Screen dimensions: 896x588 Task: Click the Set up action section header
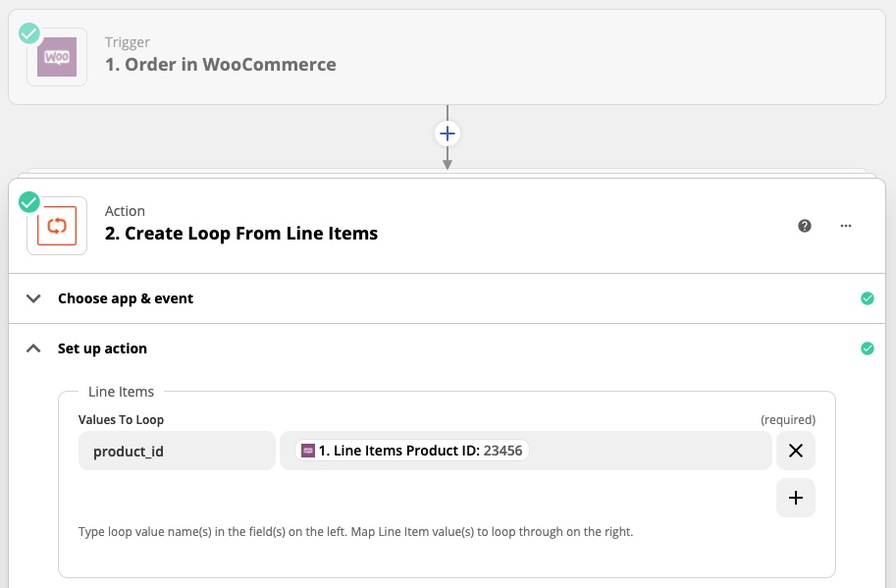pos(102,348)
